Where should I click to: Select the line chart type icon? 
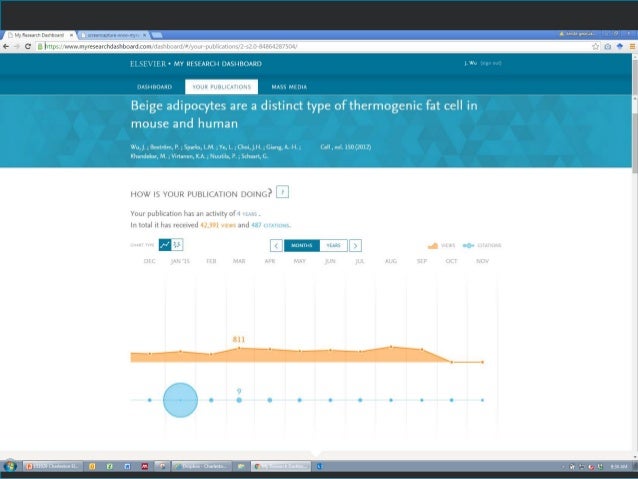click(x=165, y=245)
